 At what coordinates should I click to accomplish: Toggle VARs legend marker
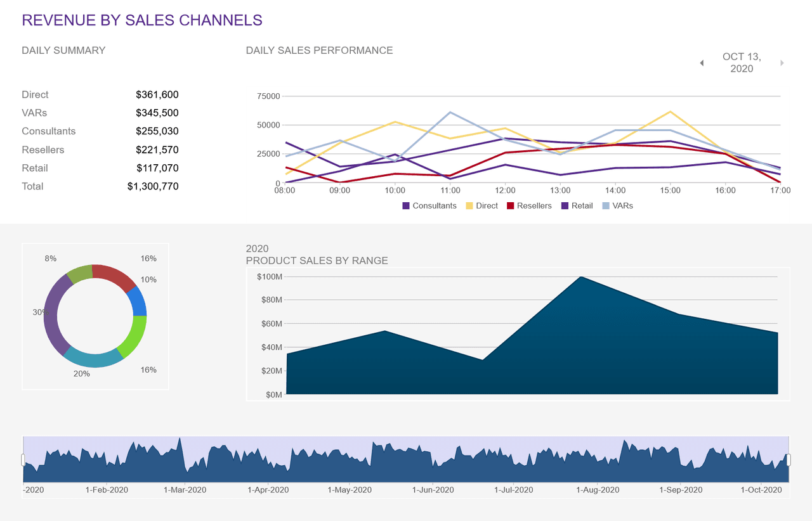tap(606, 206)
